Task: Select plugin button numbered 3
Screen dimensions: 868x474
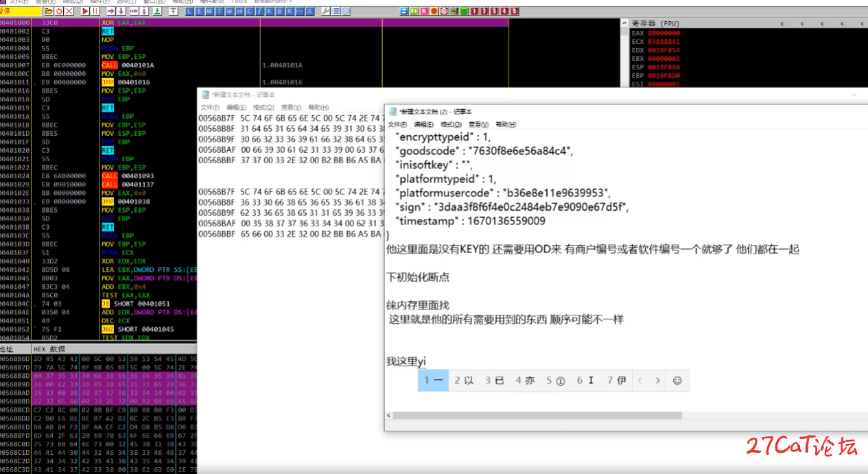Action: pos(494,11)
